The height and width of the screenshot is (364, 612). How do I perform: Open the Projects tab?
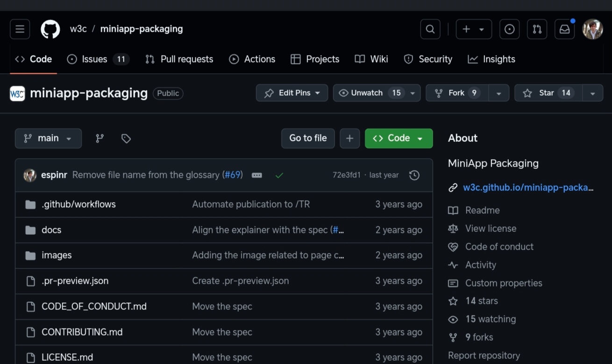tap(315, 59)
